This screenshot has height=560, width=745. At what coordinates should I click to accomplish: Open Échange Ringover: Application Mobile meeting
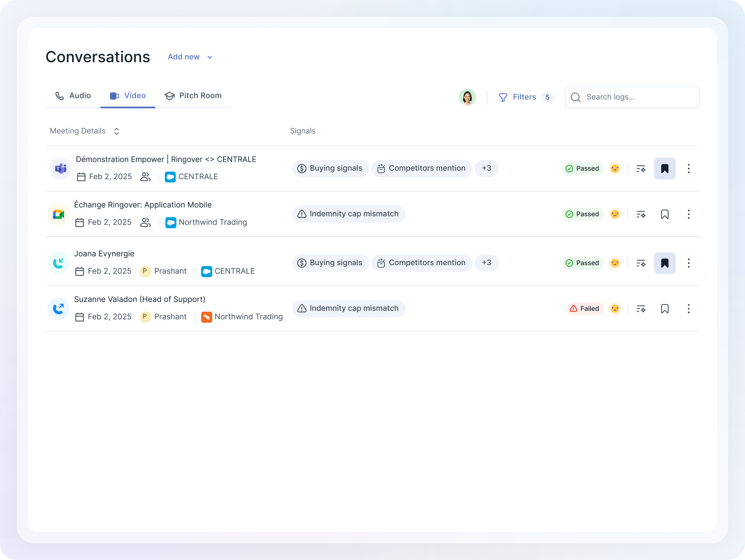tap(143, 205)
